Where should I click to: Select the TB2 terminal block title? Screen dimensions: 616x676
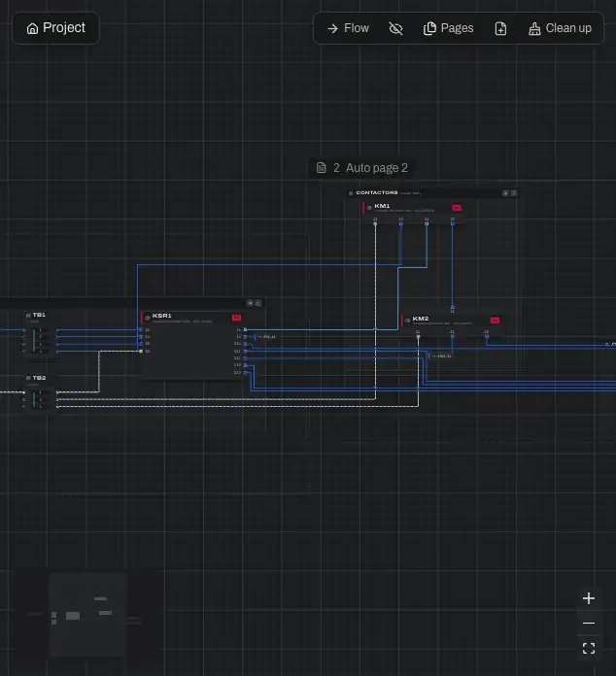point(39,378)
